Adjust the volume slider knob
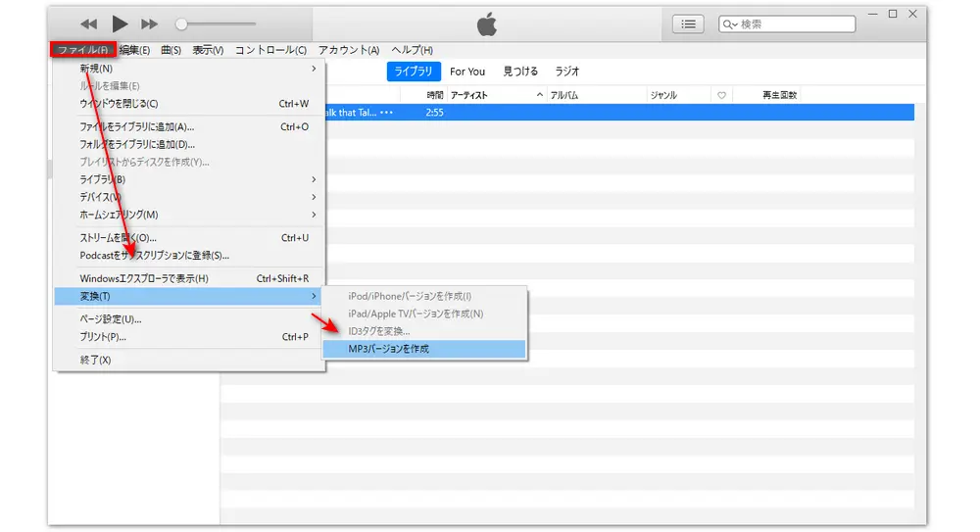 coord(181,24)
